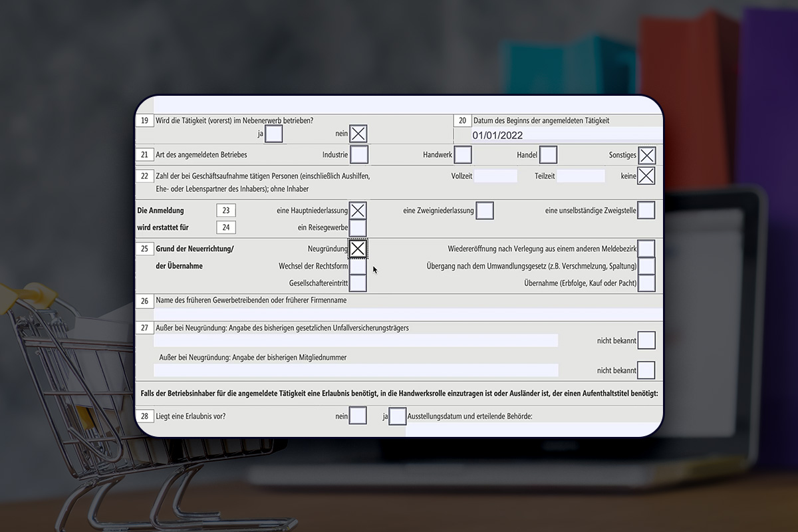Click field number 21 label box
The width and height of the screenshot is (798, 532).
pyautogui.click(x=144, y=154)
